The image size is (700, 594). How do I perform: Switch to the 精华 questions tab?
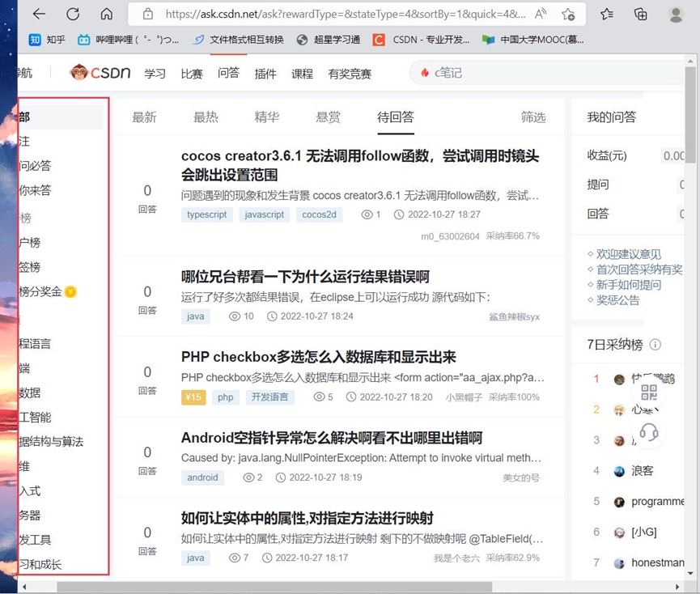pos(266,117)
